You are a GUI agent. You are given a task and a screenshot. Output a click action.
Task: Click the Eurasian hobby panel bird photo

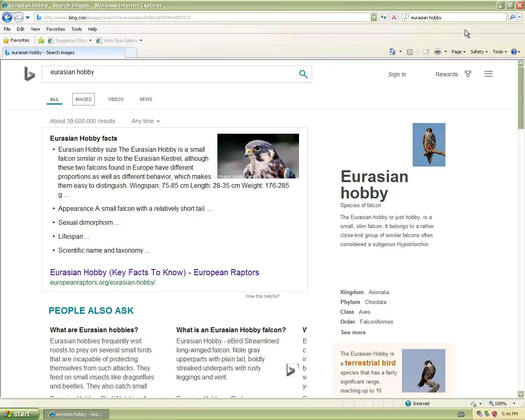click(429, 145)
